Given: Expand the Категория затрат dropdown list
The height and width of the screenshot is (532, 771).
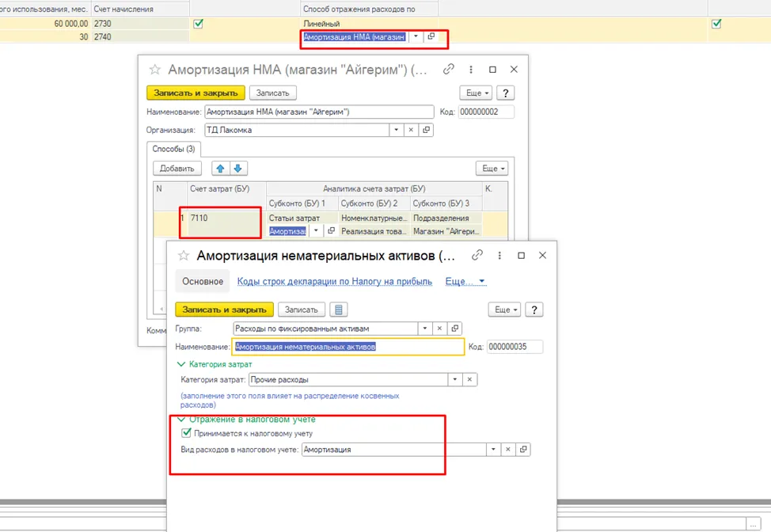Looking at the screenshot, I should click(x=455, y=379).
